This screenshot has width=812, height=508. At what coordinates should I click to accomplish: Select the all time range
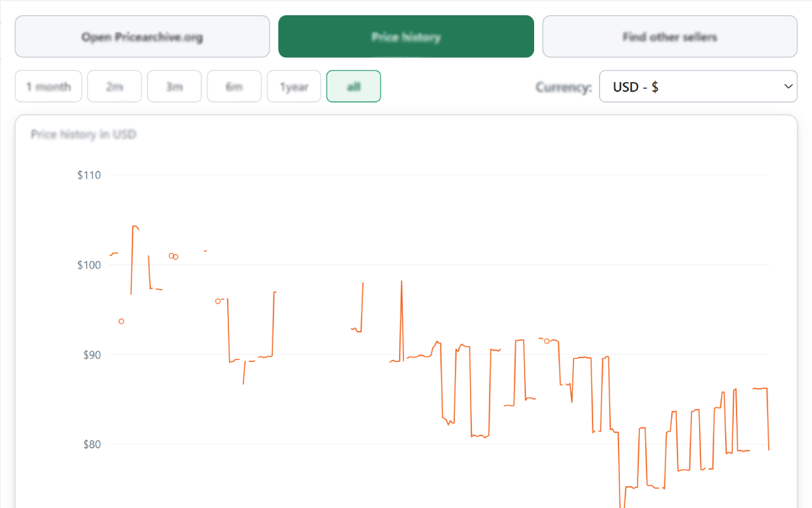tap(354, 86)
